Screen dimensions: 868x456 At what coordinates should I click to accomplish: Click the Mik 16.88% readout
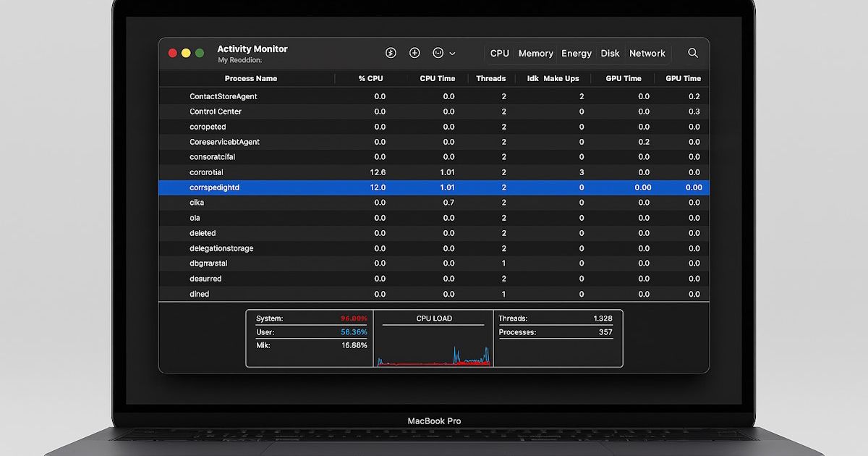tap(354, 345)
